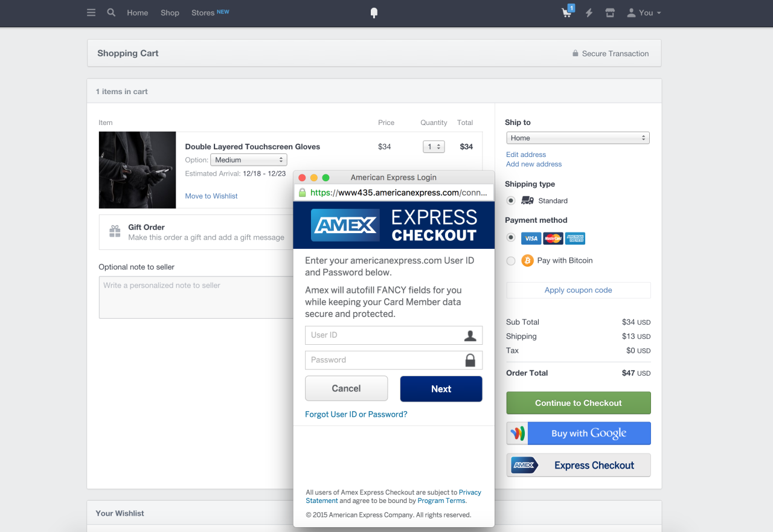Click the standard shipping truck icon

(527, 200)
